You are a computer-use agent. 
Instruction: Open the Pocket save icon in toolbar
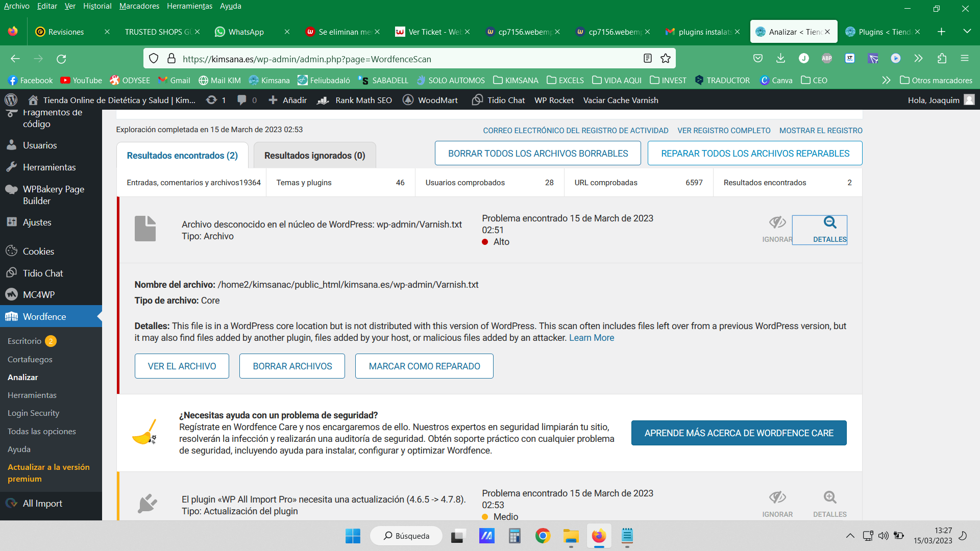point(758,59)
